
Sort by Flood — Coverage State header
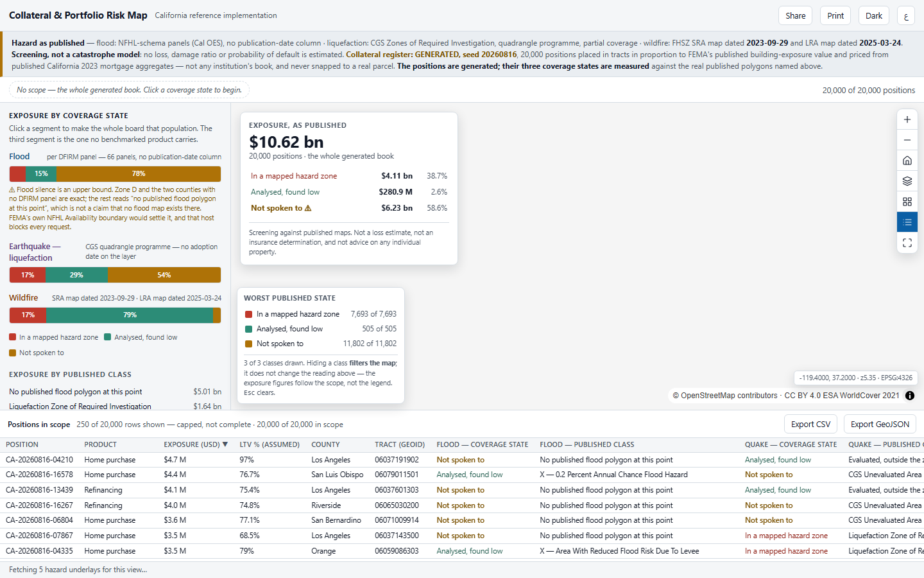(x=483, y=444)
